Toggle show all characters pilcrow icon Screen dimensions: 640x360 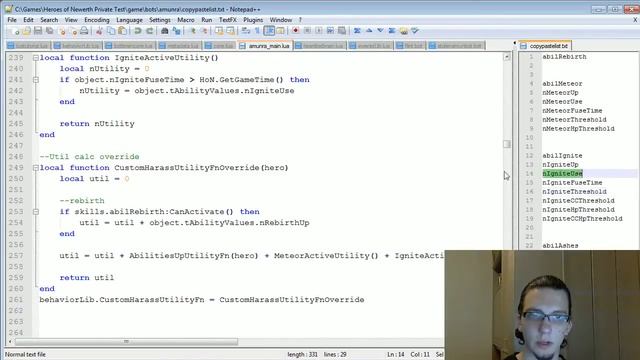click(x=257, y=31)
